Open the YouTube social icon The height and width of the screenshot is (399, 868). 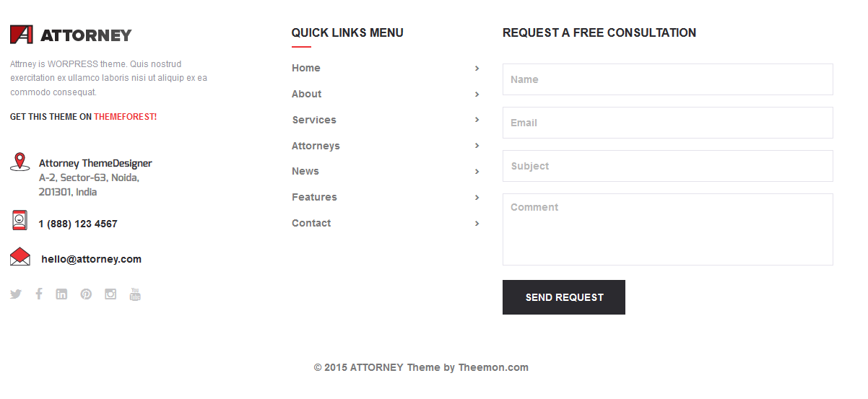click(135, 294)
